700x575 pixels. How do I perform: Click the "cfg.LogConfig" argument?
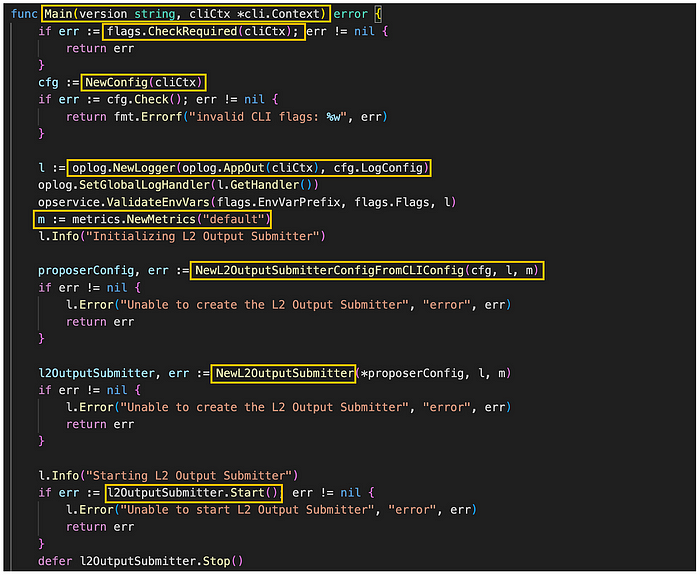[x=378, y=168]
